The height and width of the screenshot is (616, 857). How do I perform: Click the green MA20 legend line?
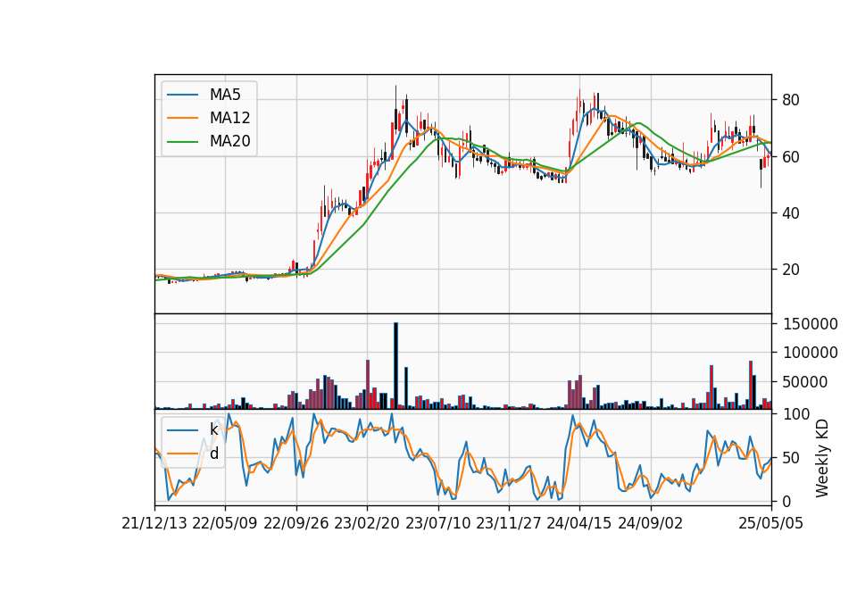[182, 141]
